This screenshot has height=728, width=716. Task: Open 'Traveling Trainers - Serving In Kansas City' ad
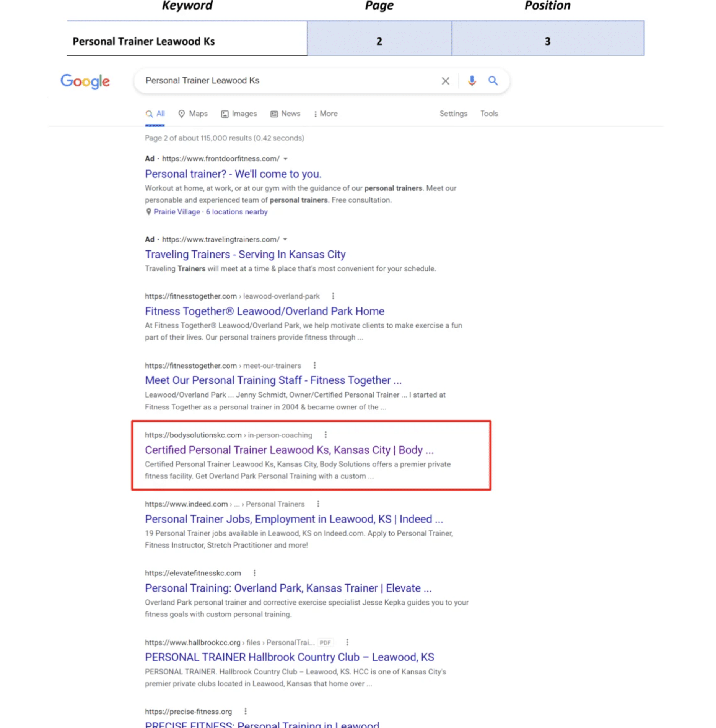[x=245, y=255]
